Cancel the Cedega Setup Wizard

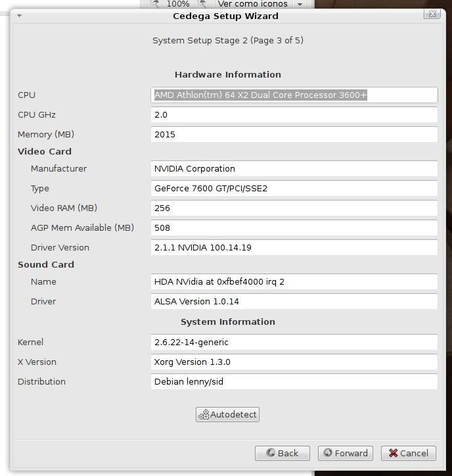409,453
